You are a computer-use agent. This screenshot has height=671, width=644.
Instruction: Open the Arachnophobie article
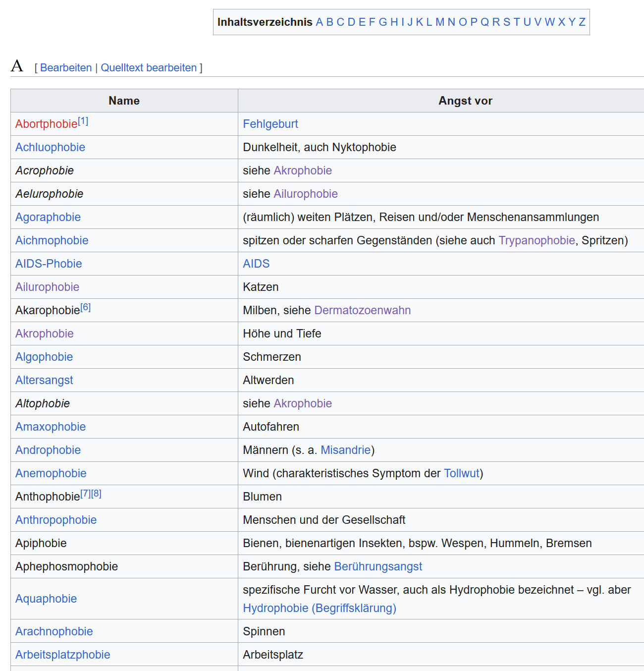(54, 632)
